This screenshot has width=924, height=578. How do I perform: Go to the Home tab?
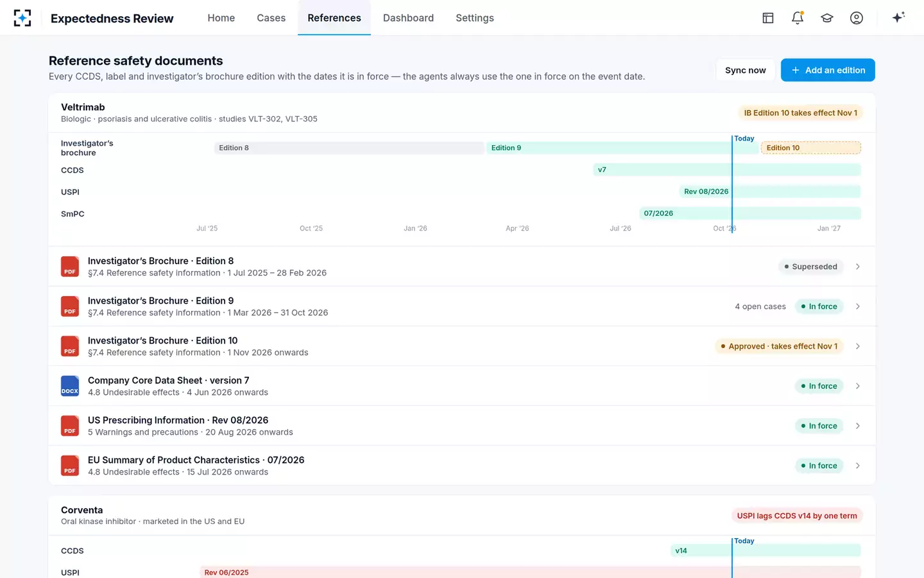pos(221,18)
